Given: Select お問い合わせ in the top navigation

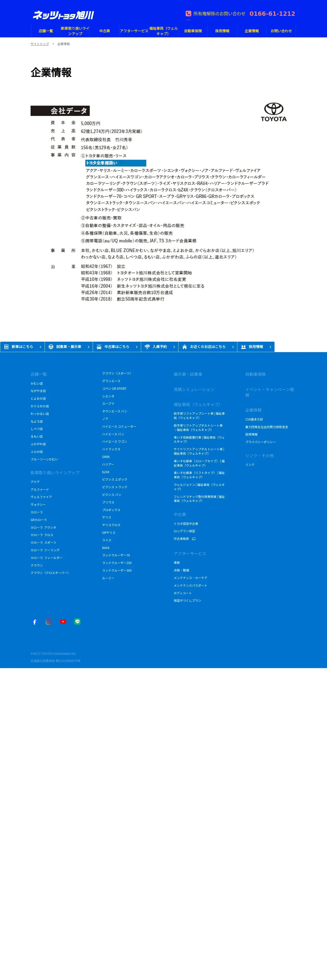Looking at the screenshot, I should pyautogui.click(x=281, y=31).
